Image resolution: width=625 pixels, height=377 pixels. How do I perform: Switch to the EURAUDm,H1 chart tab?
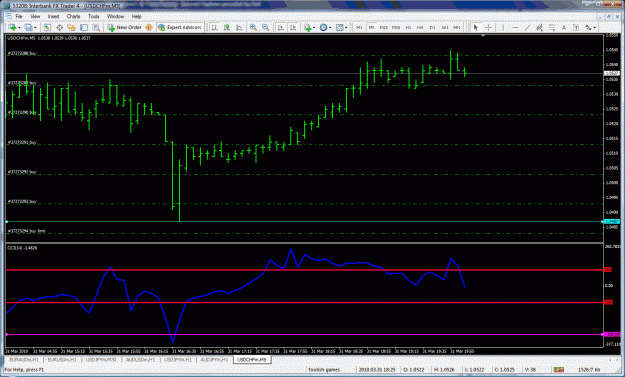click(24, 359)
